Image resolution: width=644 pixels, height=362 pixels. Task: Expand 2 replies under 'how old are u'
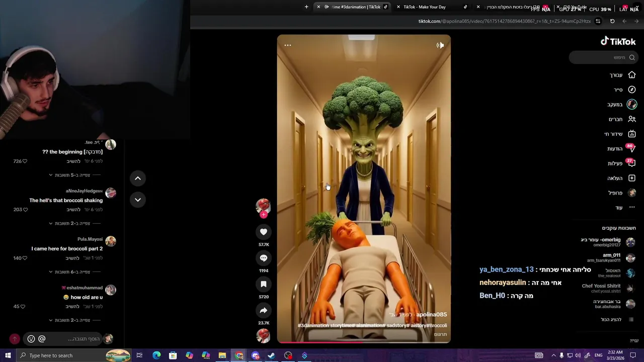pyautogui.click(x=69, y=320)
